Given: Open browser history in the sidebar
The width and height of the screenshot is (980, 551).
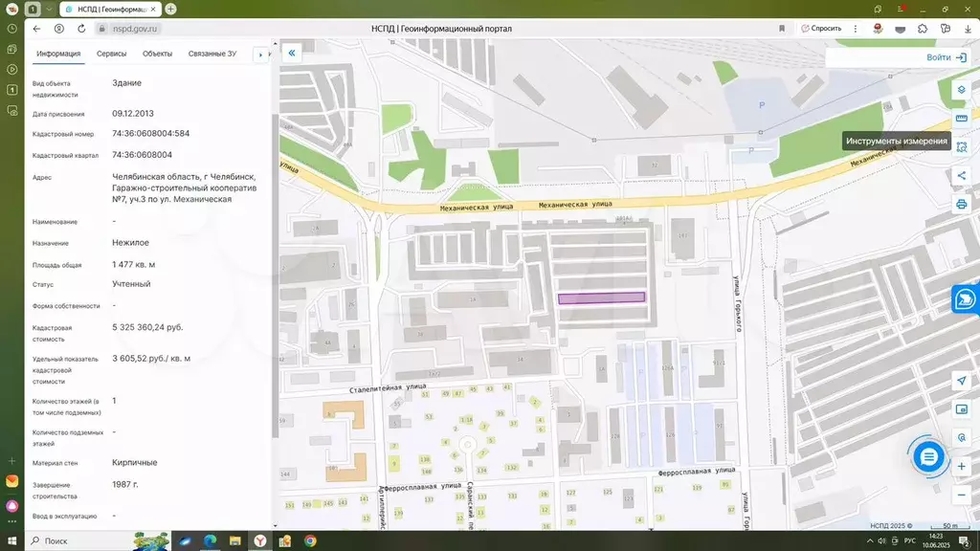Looking at the screenshot, I should [11, 29].
